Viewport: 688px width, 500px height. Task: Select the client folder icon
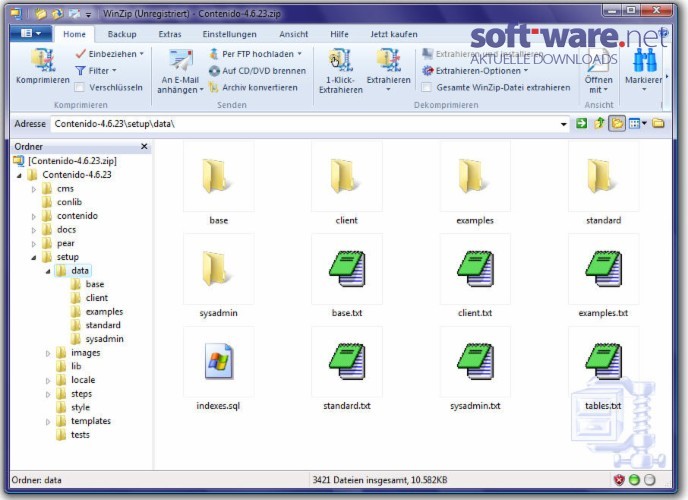point(346,176)
